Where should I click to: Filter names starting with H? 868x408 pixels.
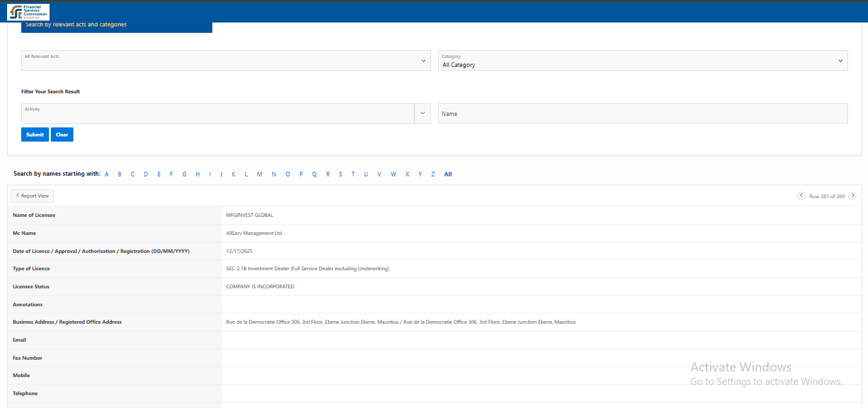click(x=198, y=174)
